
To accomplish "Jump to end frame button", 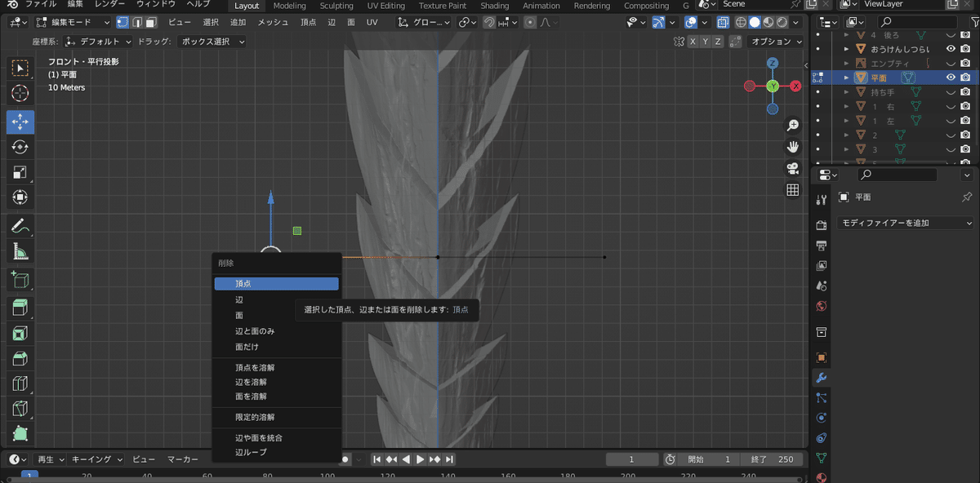I will pyautogui.click(x=449, y=459).
